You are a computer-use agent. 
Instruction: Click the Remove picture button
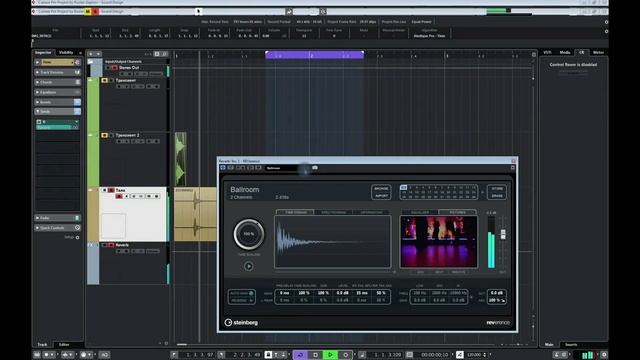coord(458,272)
